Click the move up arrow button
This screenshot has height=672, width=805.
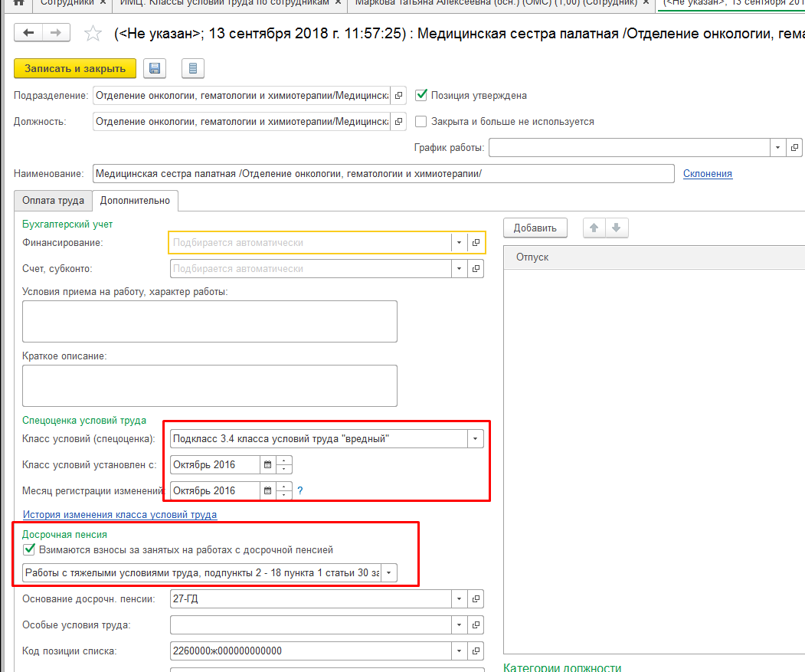[x=594, y=228]
